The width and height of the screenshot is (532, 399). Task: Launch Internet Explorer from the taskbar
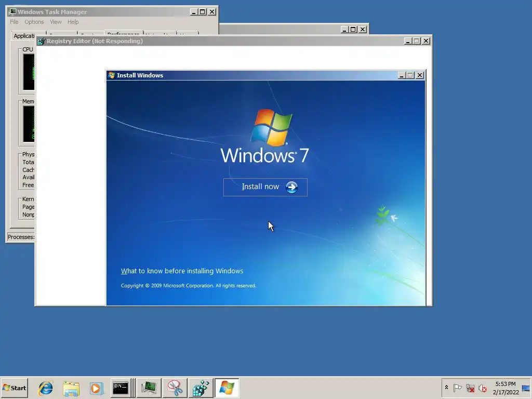coord(46,388)
